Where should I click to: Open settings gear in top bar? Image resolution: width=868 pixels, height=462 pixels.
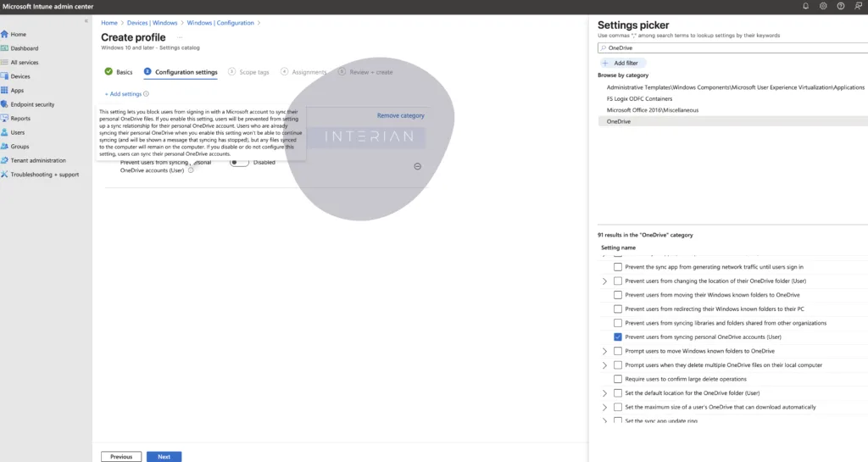pyautogui.click(x=823, y=6)
